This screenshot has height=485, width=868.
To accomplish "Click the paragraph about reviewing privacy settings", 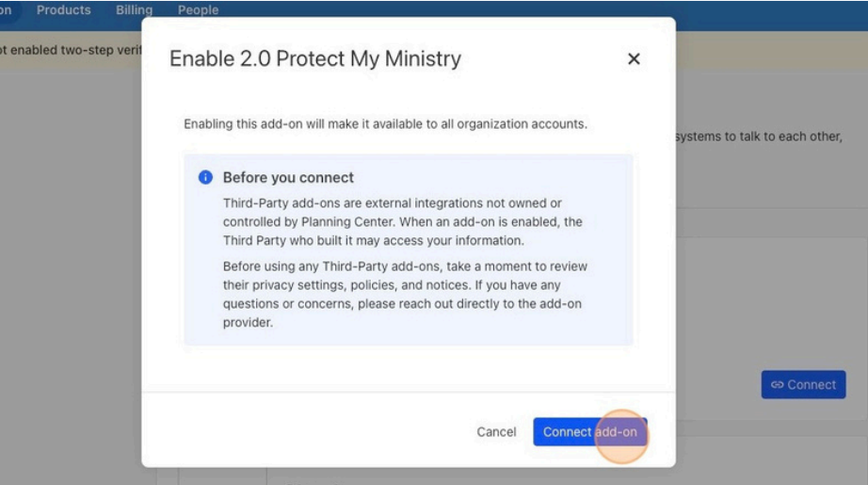I will pyautogui.click(x=405, y=294).
